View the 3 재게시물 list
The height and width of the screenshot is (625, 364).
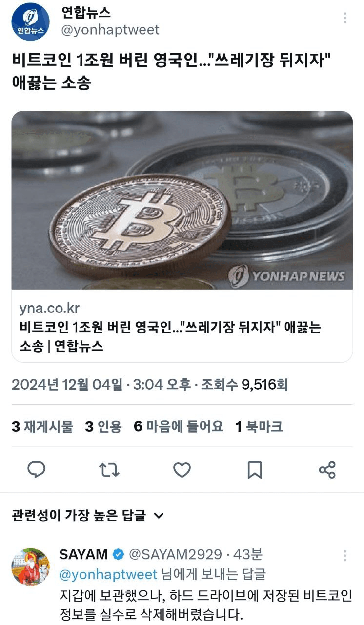42,426
